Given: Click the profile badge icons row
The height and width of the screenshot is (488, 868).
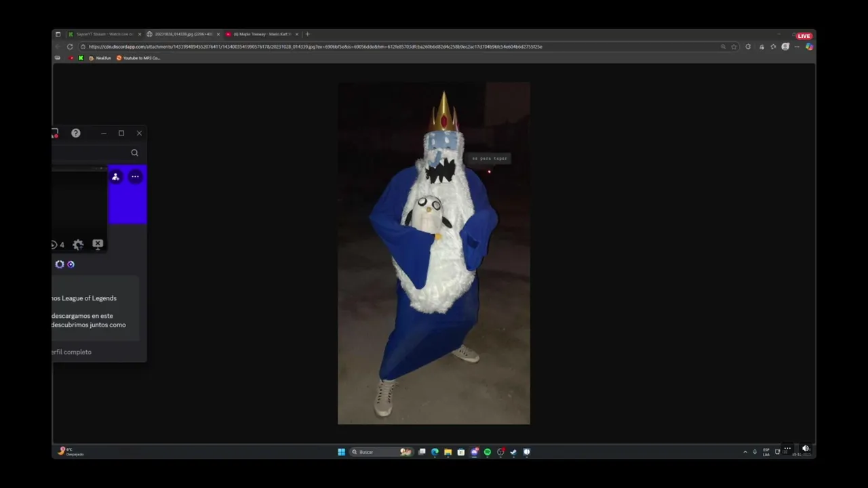Looking at the screenshot, I should coord(65,264).
